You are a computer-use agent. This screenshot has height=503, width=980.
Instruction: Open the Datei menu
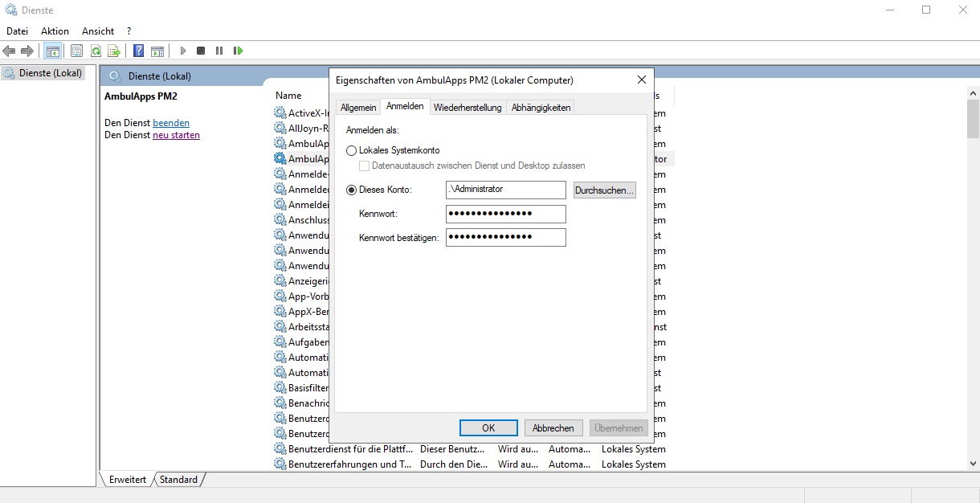pos(17,31)
